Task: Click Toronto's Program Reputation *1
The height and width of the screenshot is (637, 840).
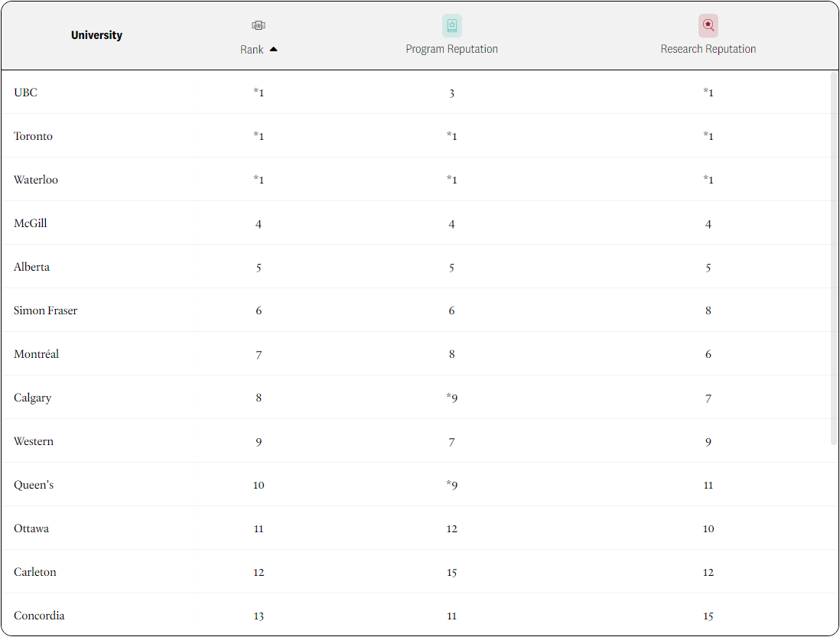Action: [x=451, y=136]
